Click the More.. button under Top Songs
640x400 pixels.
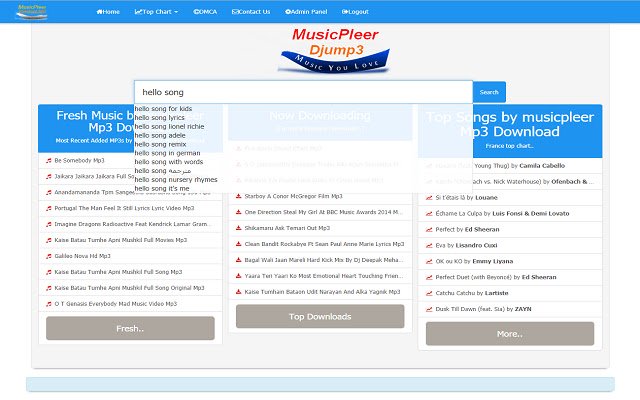coord(510,333)
